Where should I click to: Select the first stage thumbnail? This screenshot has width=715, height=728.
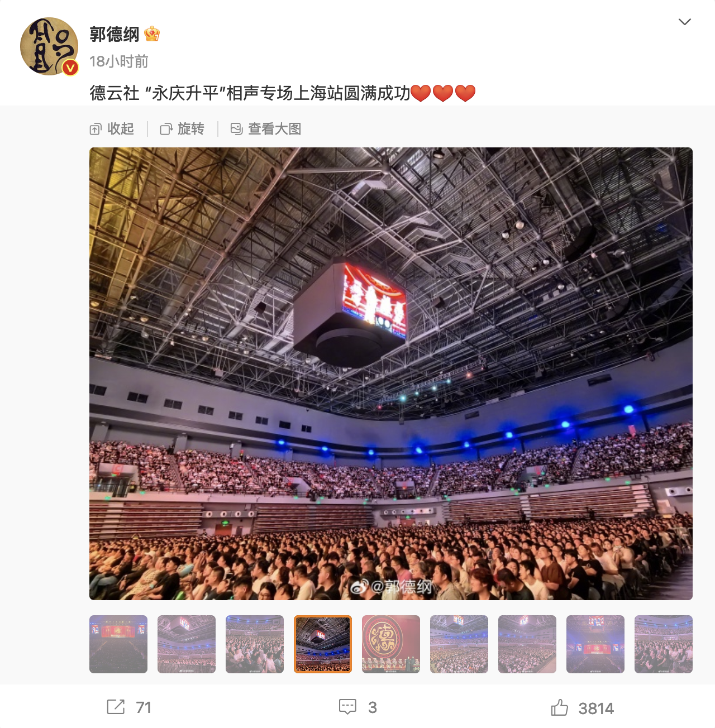pos(118,644)
